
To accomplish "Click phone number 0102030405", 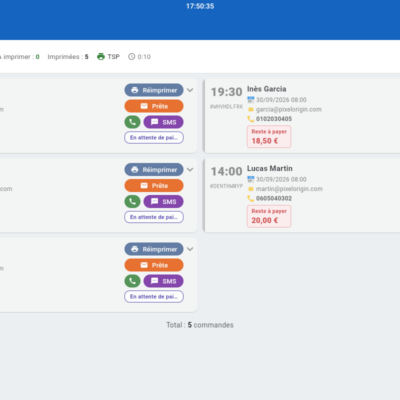I will click(274, 119).
